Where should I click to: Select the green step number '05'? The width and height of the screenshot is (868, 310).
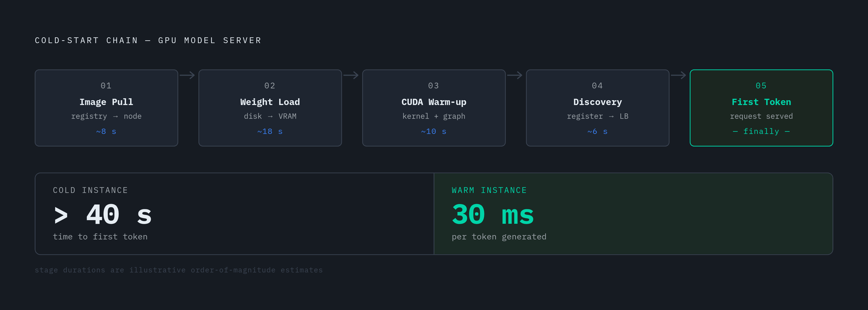tap(761, 86)
